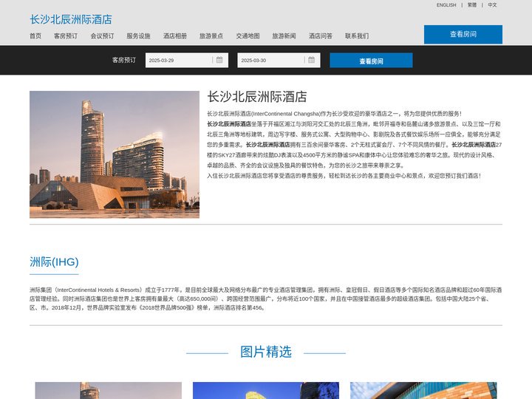The width and height of the screenshot is (532, 399).
Task: Open the 首页 menu item
Action: [x=35, y=36]
